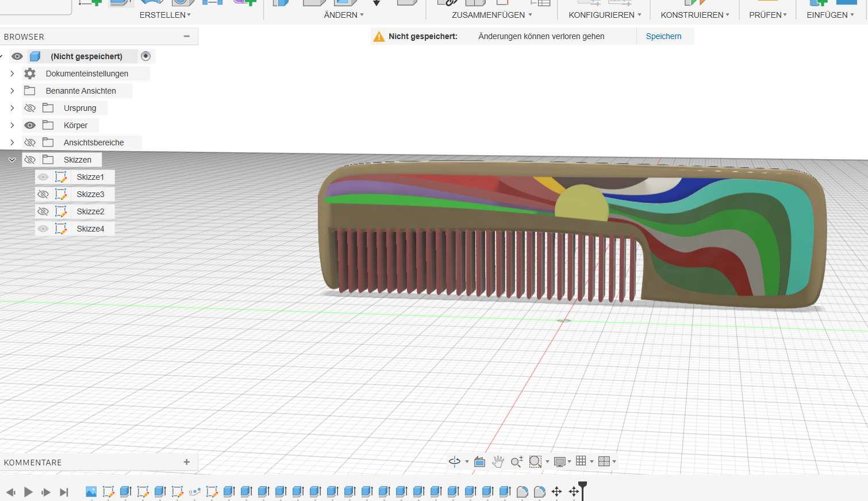Image resolution: width=868 pixels, height=501 pixels.
Task: Activate the root component radio button
Action: [x=145, y=56]
